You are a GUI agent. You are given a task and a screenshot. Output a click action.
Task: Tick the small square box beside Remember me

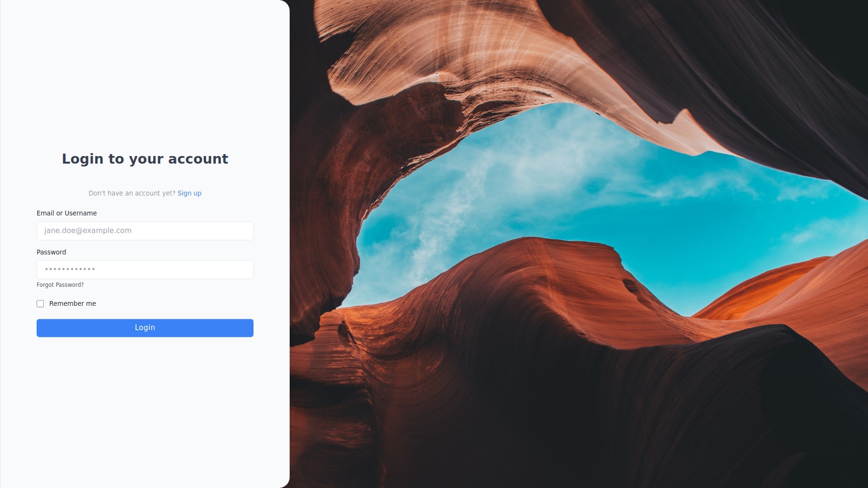[x=40, y=303]
